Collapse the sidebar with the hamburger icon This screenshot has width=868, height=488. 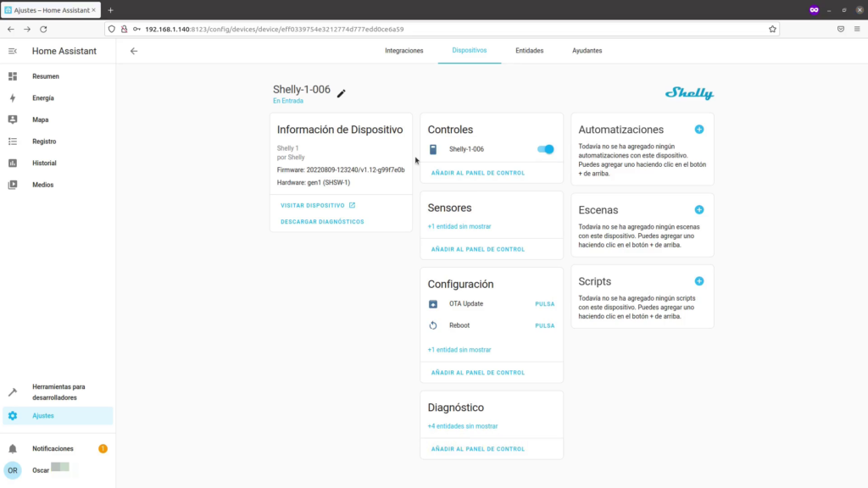click(x=14, y=51)
